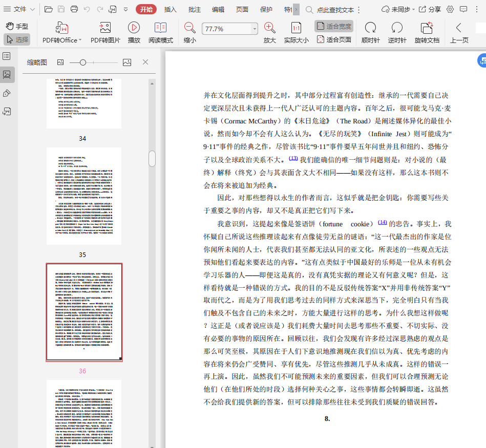Click the 分享 share button
This screenshot has width=486, height=448.
pos(430,9)
